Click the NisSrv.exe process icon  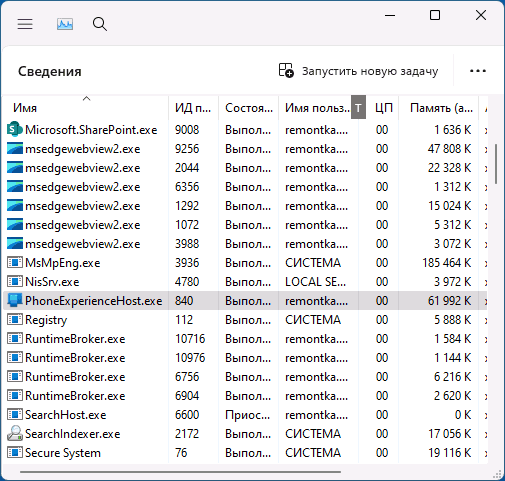15,282
